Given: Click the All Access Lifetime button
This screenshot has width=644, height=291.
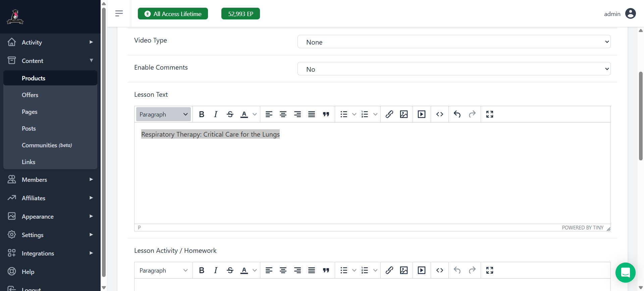Looking at the screenshot, I should coord(173,14).
